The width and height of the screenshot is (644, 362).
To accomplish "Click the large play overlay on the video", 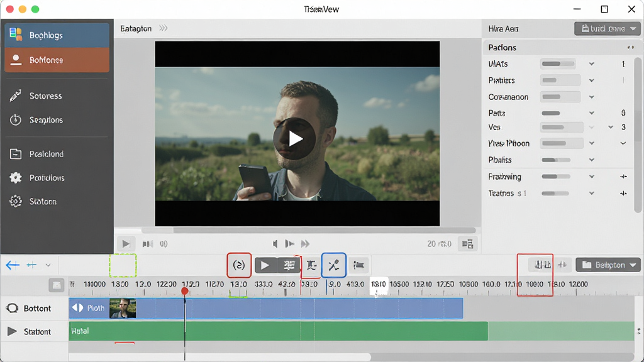I will pyautogui.click(x=294, y=139).
